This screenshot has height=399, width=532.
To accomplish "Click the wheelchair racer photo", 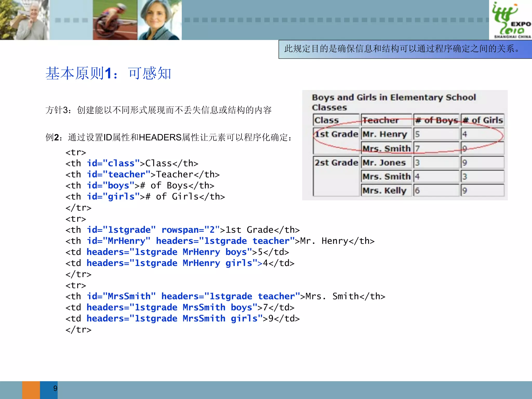I will 115,20.
